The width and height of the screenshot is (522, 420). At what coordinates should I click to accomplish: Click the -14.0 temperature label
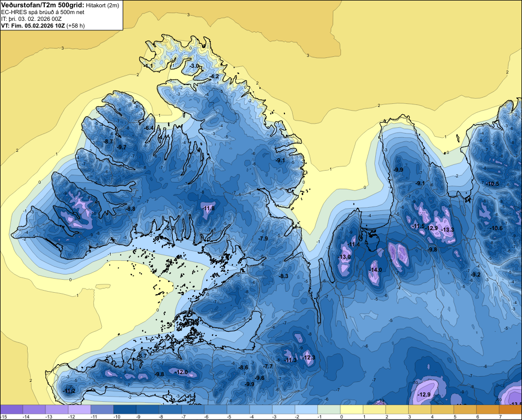(375, 270)
